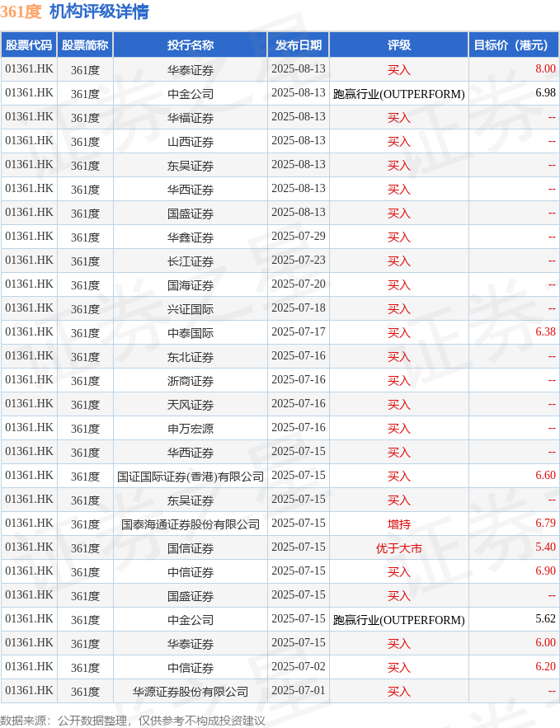
Task: Click the 浙商证券 cell
Action: pyautogui.click(x=191, y=381)
